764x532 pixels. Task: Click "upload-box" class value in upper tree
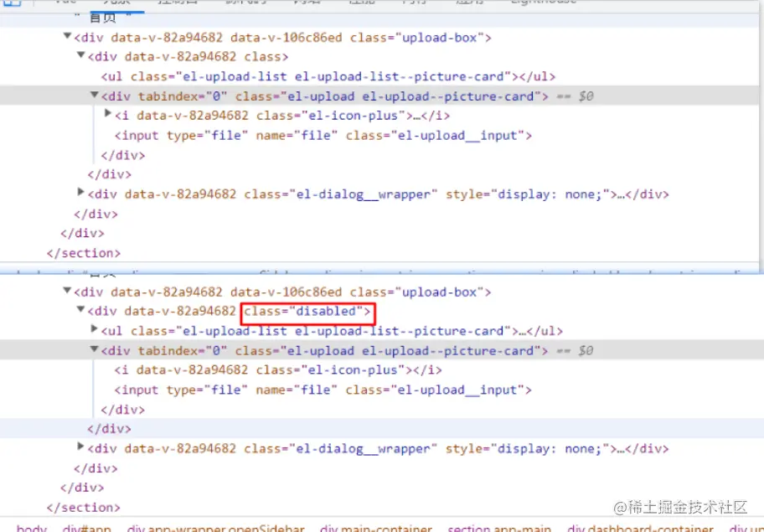pyautogui.click(x=439, y=38)
